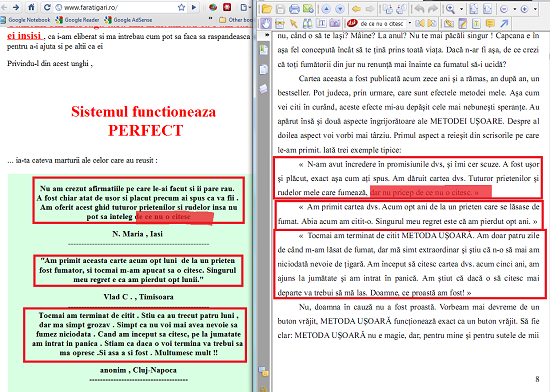Image resolution: width=550 pixels, height=392 pixels.
Task: Click the zoom out minus button
Action: pos(504,9)
